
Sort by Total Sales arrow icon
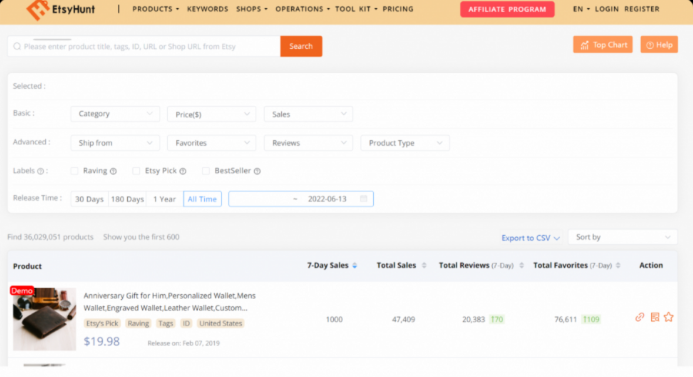click(x=424, y=266)
